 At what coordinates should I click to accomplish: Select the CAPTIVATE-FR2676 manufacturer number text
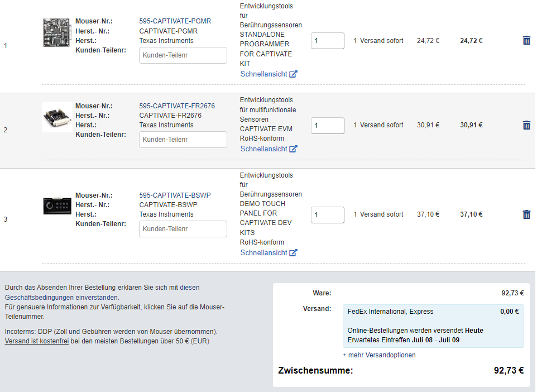click(x=170, y=116)
